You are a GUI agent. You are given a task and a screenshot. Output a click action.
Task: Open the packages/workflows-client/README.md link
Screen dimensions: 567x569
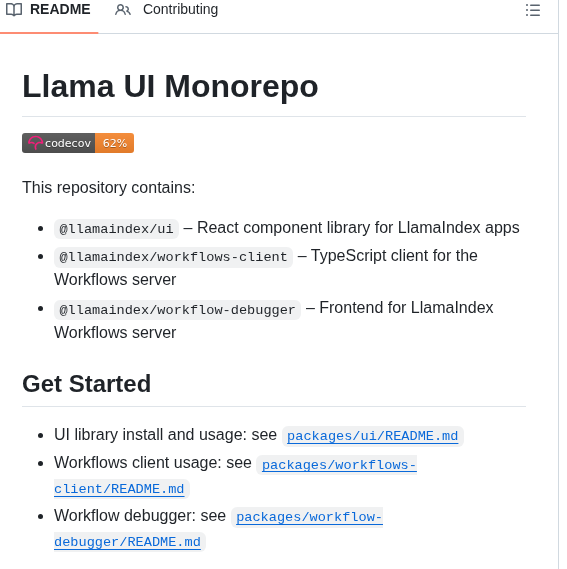pos(339,465)
